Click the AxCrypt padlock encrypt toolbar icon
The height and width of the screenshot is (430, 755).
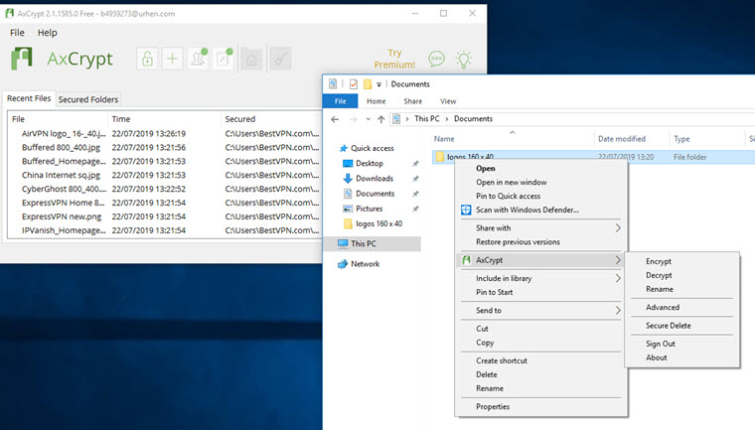coord(147,59)
